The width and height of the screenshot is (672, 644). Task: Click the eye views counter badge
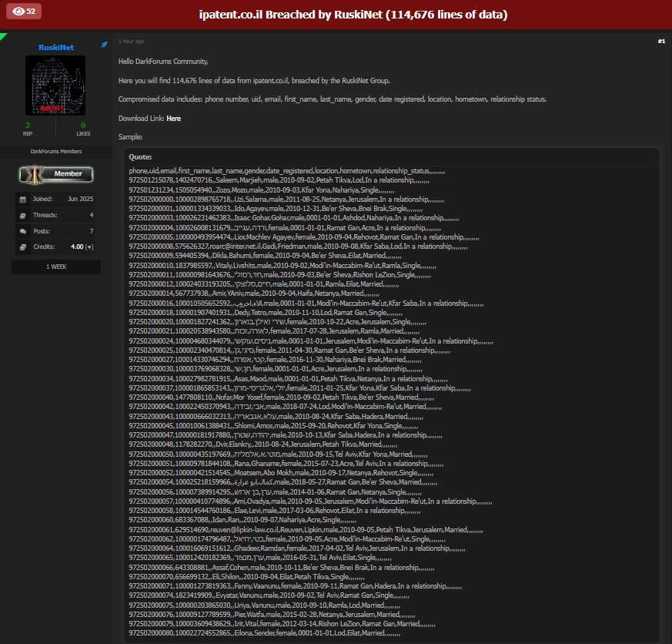pos(24,11)
